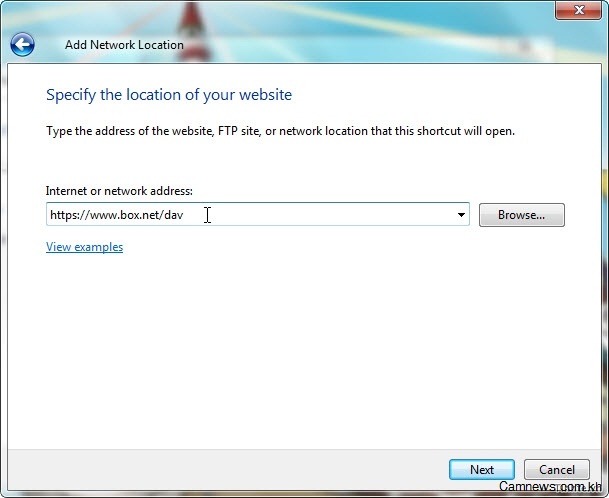Click the Browse... button

pyautogui.click(x=521, y=215)
